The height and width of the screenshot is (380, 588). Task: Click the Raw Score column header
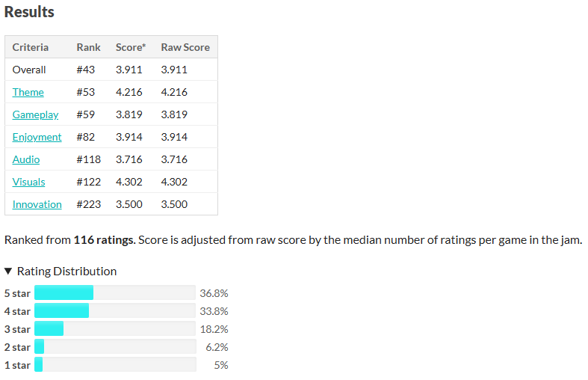pyautogui.click(x=185, y=47)
